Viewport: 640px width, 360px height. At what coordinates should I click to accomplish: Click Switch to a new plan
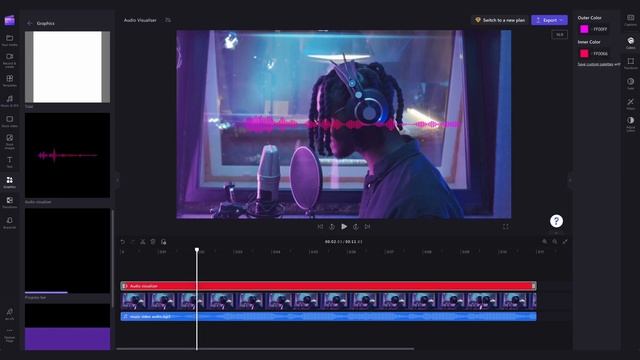[500, 20]
